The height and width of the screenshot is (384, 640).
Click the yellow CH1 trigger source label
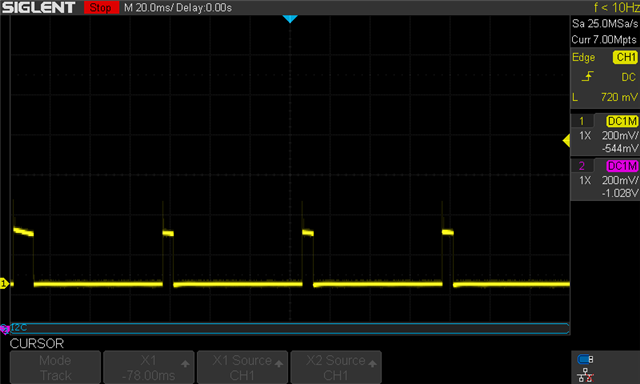coord(625,57)
